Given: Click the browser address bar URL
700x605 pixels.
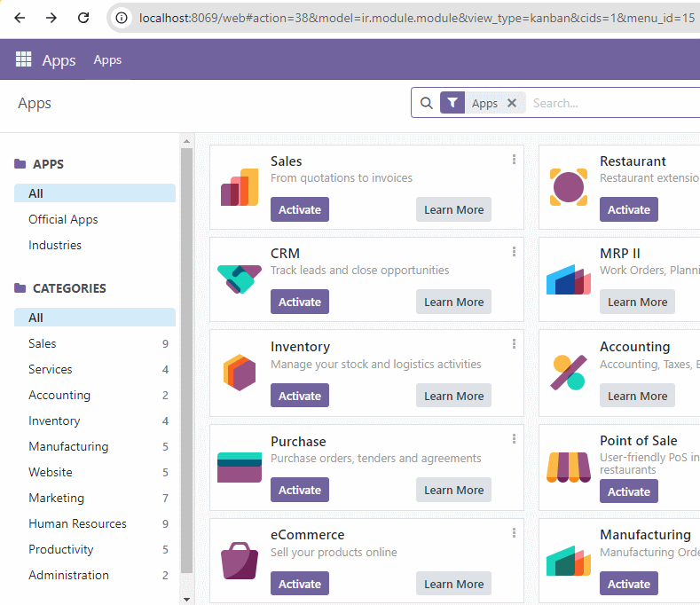Looking at the screenshot, I should (x=416, y=18).
